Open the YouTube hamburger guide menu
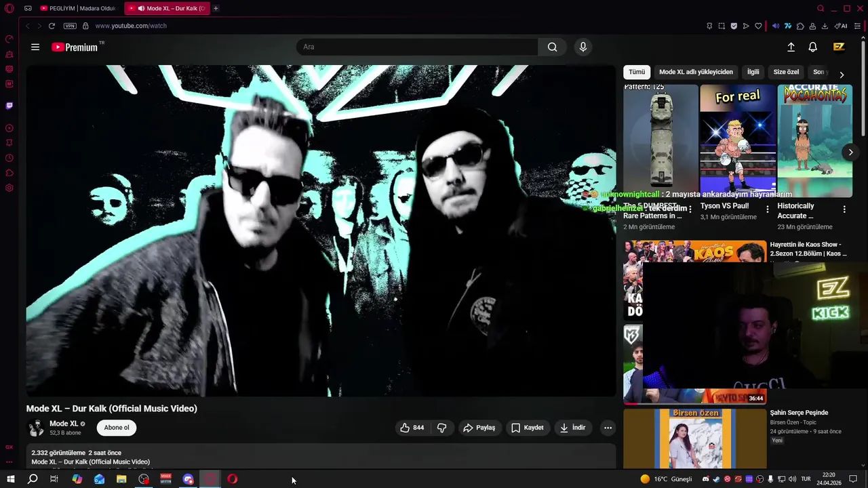 point(35,47)
